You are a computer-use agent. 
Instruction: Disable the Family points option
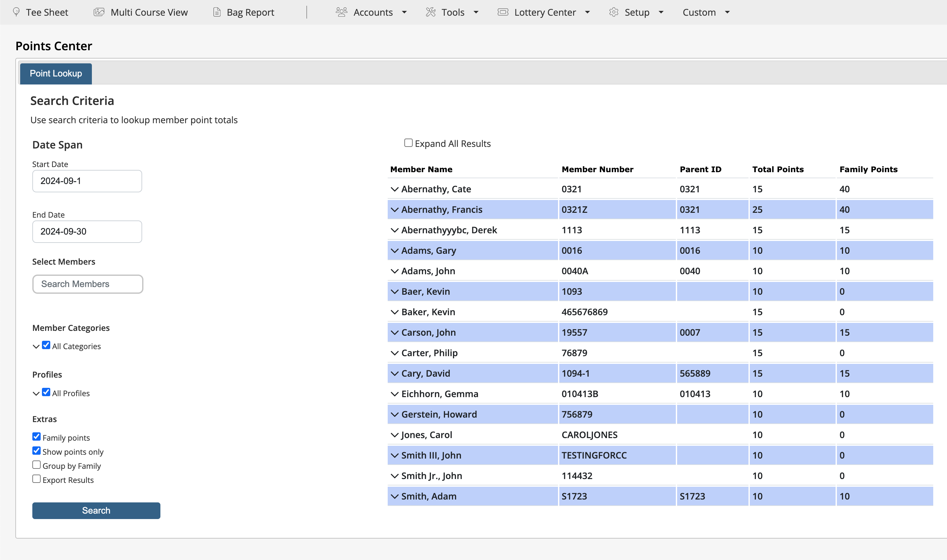coord(36,436)
